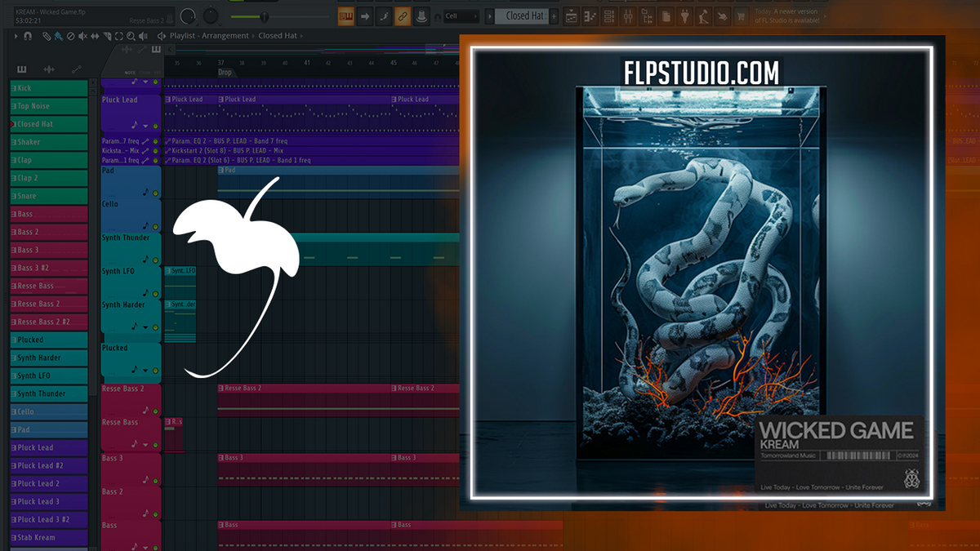Viewport: 980px width, 551px height.
Task: Open the Plugin picker plug icon
Action: coord(685,16)
